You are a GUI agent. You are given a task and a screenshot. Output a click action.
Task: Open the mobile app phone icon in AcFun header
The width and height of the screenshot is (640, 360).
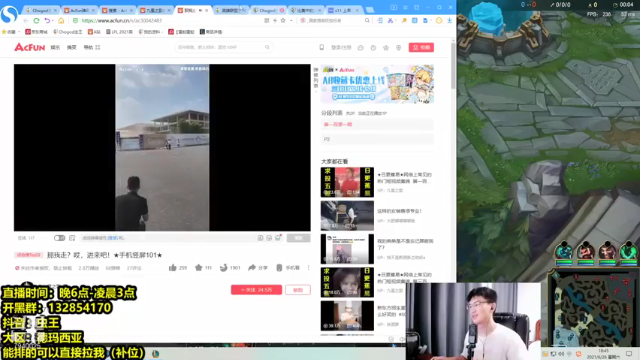tap(322, 47)
